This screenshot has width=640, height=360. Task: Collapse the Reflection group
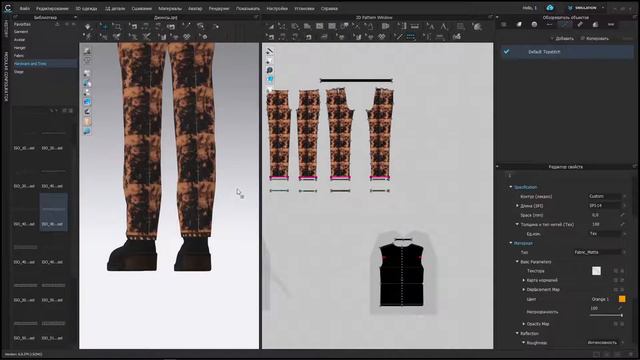[x=517, y=333]
